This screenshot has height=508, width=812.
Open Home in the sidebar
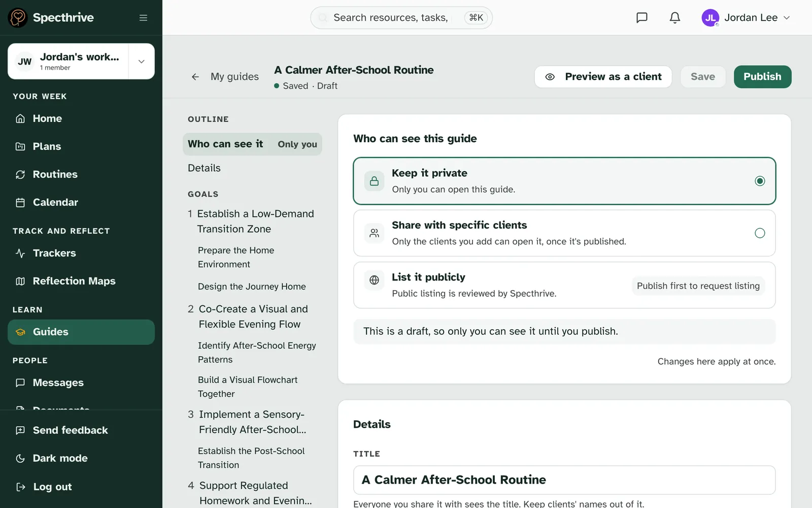81,118
